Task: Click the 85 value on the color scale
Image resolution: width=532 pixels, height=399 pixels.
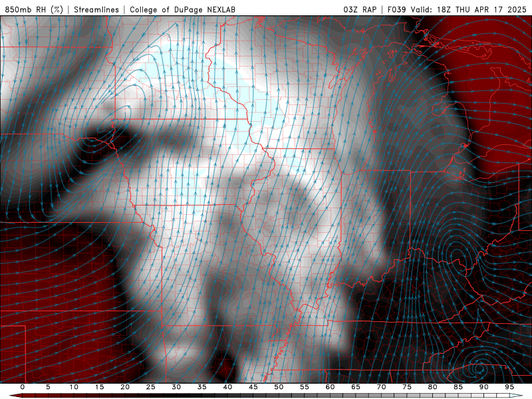Action: (x=458, y=387)
